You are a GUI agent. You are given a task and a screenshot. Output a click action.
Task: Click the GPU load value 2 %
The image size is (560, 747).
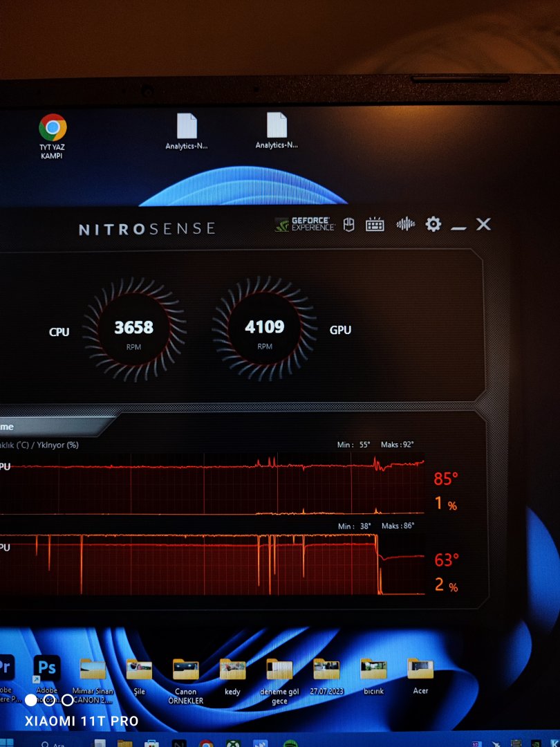point(446,584)
